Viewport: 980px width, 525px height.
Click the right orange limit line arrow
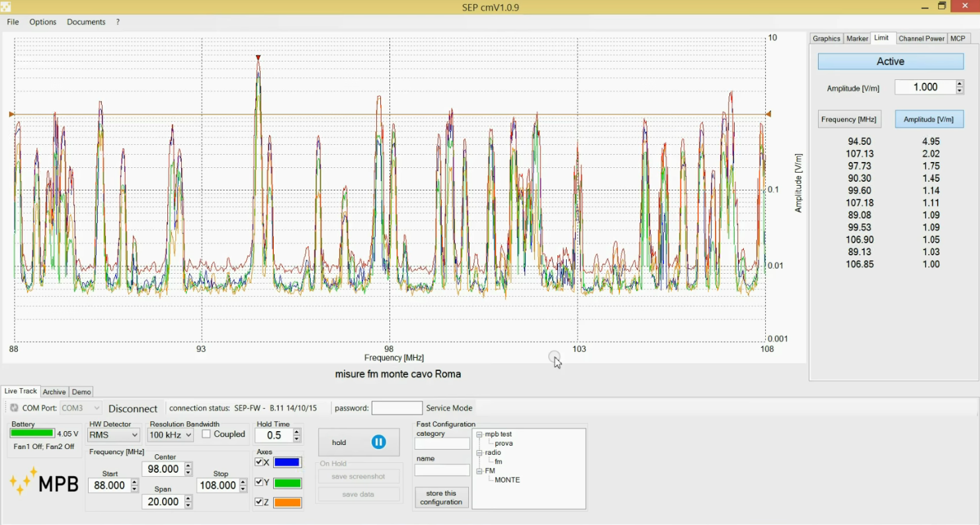tap(768, 114)
